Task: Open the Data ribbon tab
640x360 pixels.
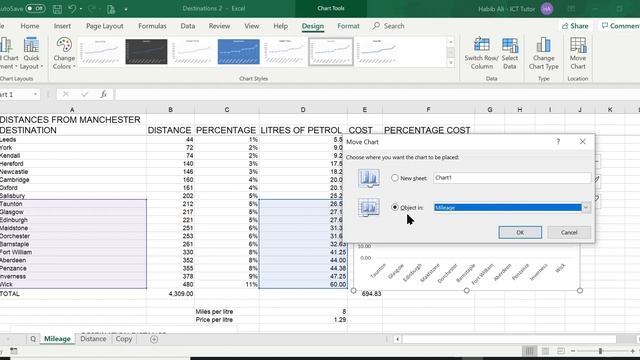Action: coord(187,26)
